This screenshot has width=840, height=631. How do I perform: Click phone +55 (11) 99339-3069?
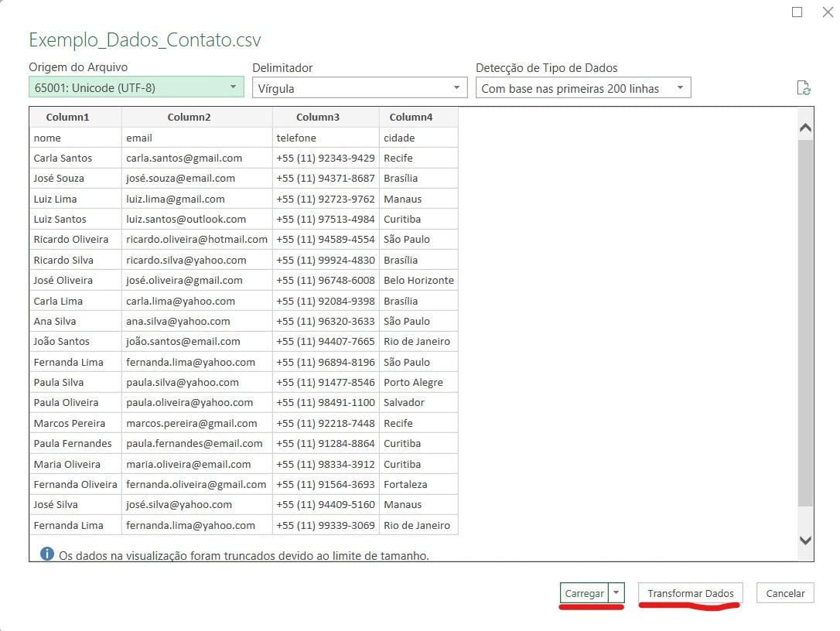click(x=326, y=526)
